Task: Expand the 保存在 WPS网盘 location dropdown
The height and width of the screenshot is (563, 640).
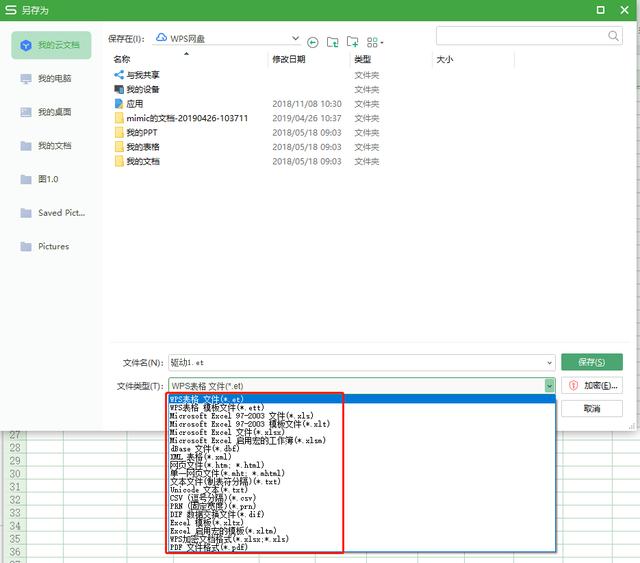Action: (x=295, y=38)
